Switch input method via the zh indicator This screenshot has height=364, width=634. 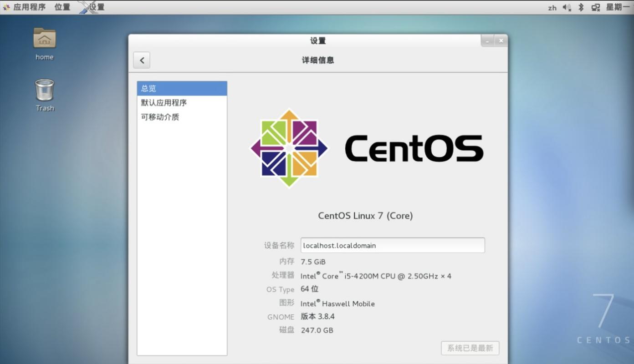tap(552, 7)
